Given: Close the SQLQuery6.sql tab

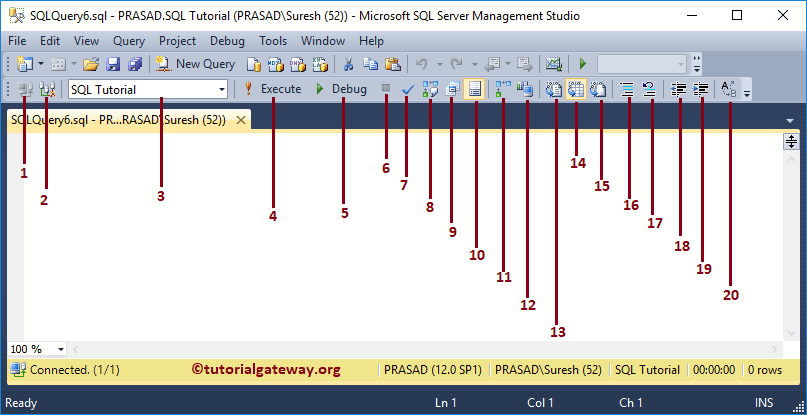Looking at the screenshot, I should coord(241,120).
